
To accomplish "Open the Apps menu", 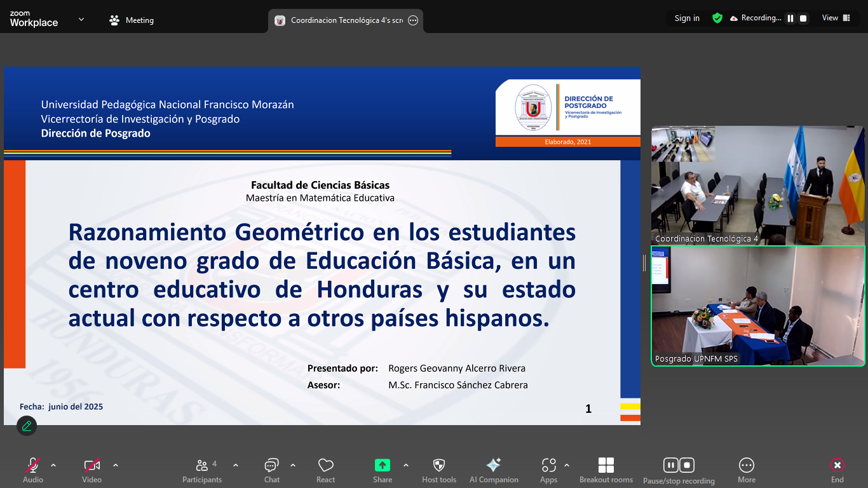I will coord(549,470).
